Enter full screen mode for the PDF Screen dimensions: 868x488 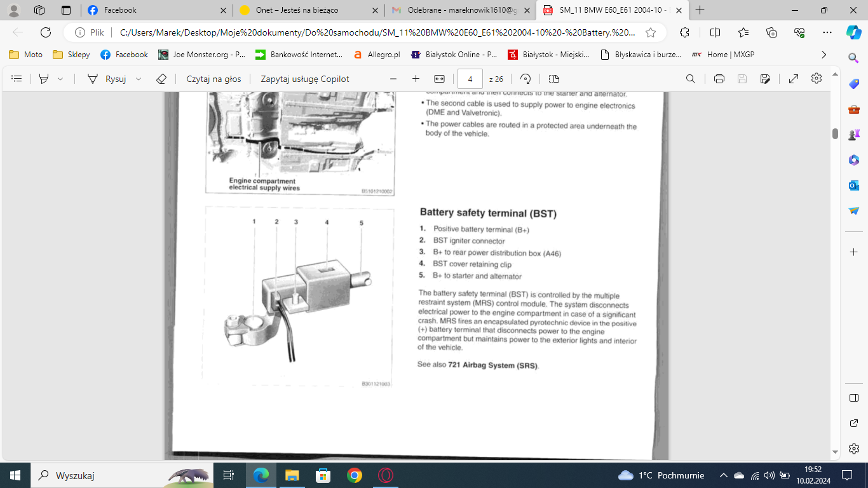click(794, 79)
